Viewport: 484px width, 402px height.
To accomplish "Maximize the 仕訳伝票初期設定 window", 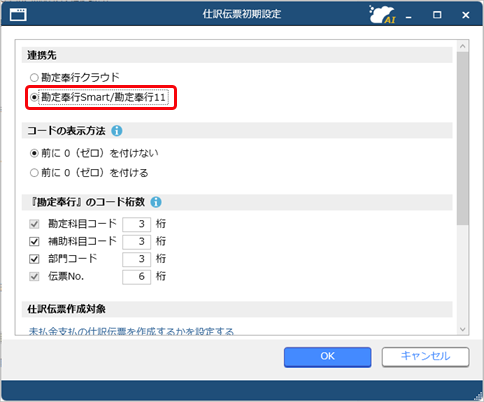I will tap(437, 15).
